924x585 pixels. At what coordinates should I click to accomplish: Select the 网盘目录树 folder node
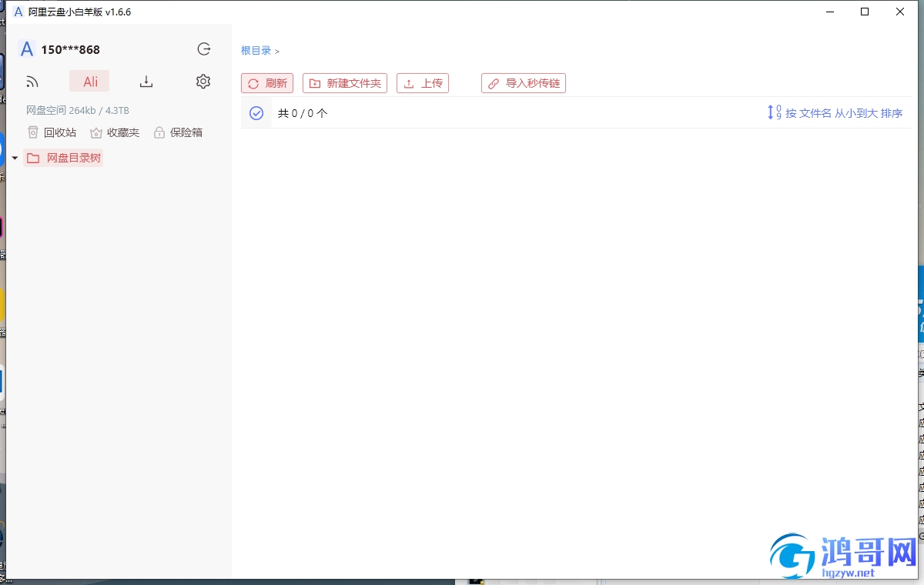tap(63, 158)
